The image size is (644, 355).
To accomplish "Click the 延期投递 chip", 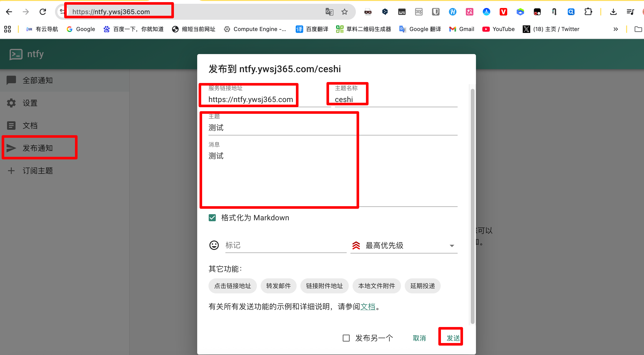I will coord(423,286).
